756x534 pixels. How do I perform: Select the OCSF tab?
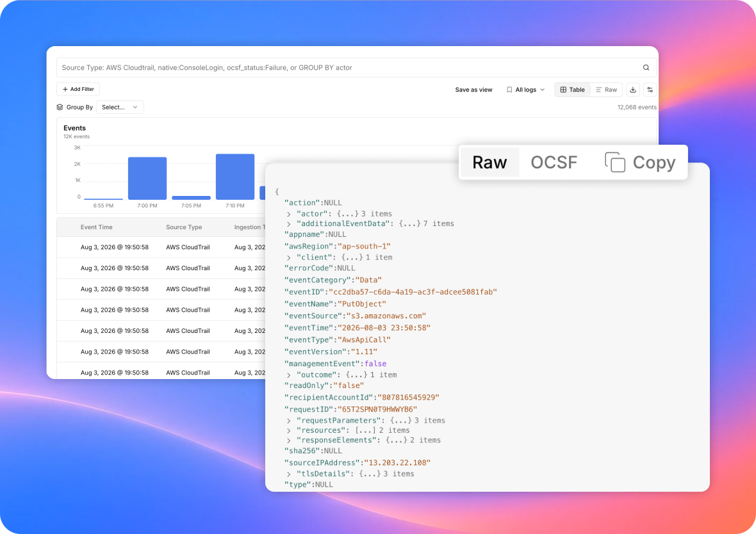554,163
